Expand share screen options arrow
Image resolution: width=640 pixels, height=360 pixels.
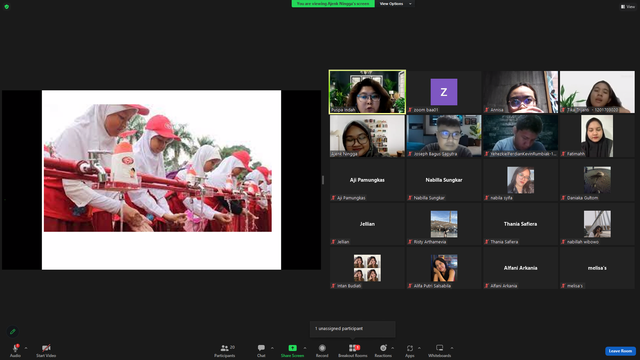[x=305, y=348]
